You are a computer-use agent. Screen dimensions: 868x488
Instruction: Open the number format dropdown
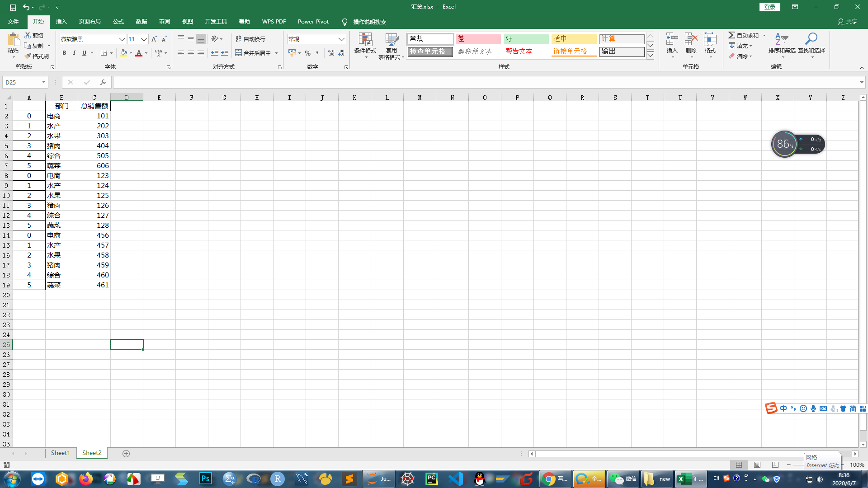point(341,39)
